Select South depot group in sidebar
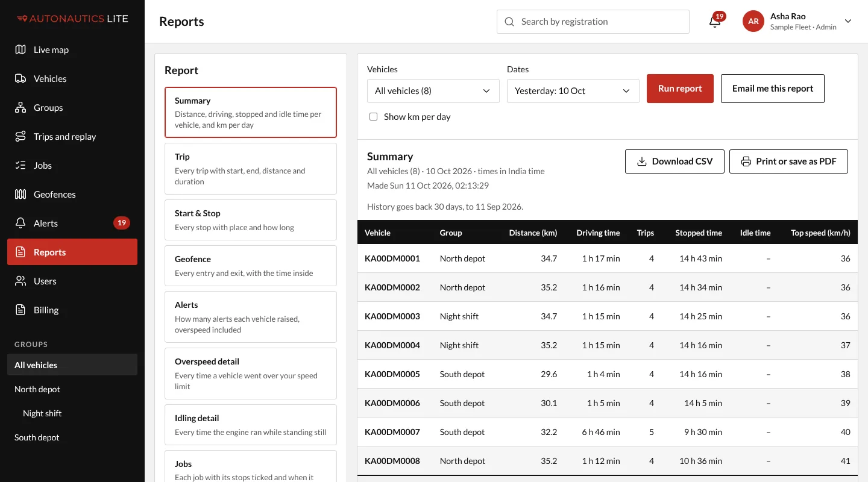This screenshot has height=482, width=868. pos(72,437)
